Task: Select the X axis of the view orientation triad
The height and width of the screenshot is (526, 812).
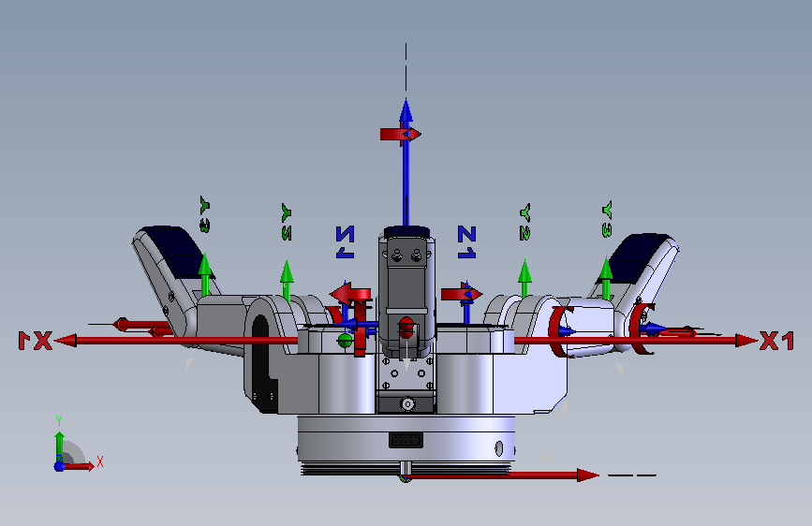Action: pyautogui.click(x=81, y=466)
